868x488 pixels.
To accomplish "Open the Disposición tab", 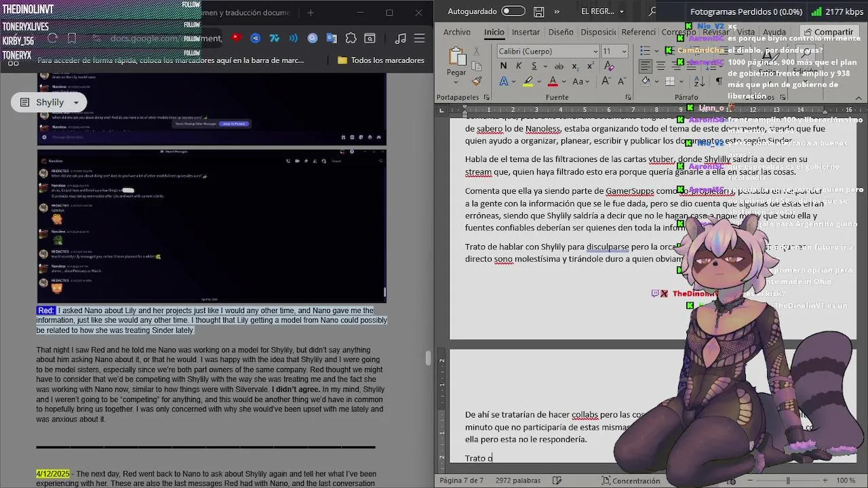I will point(598,32).
